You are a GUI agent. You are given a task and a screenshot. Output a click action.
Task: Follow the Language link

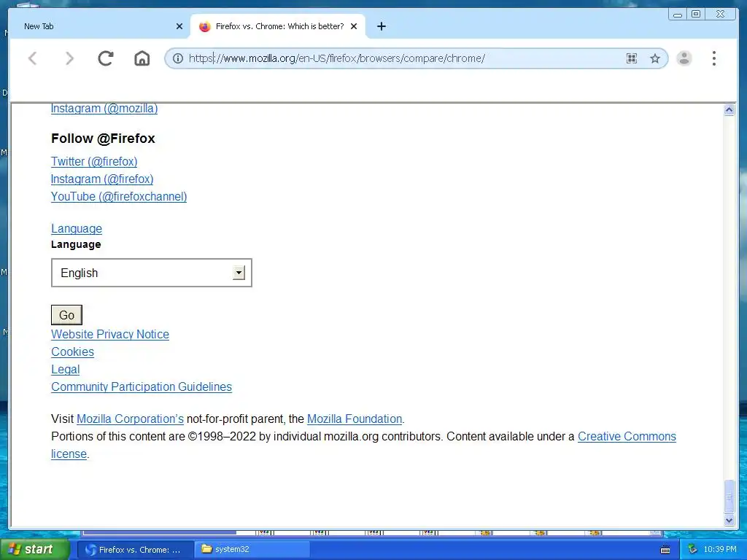click(x=77, y=228)
